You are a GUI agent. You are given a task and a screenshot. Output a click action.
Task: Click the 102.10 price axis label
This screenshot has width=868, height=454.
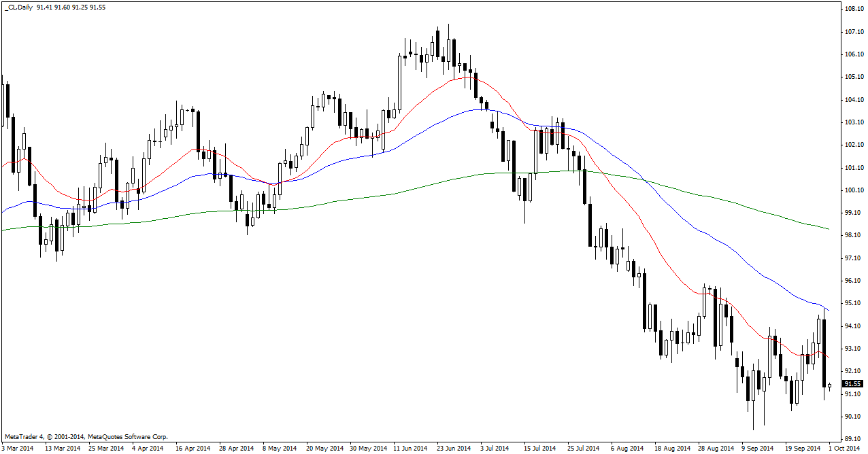click(x=855, y=145)
